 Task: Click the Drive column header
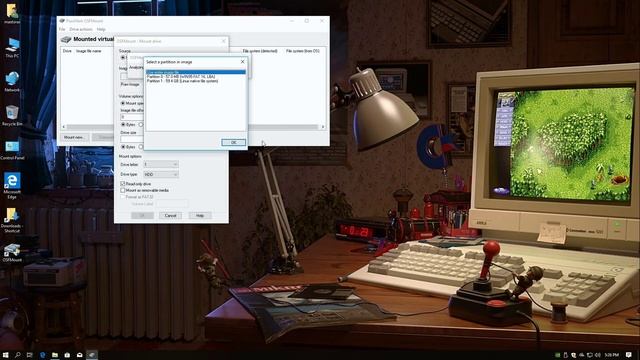(x=67, y=51)
